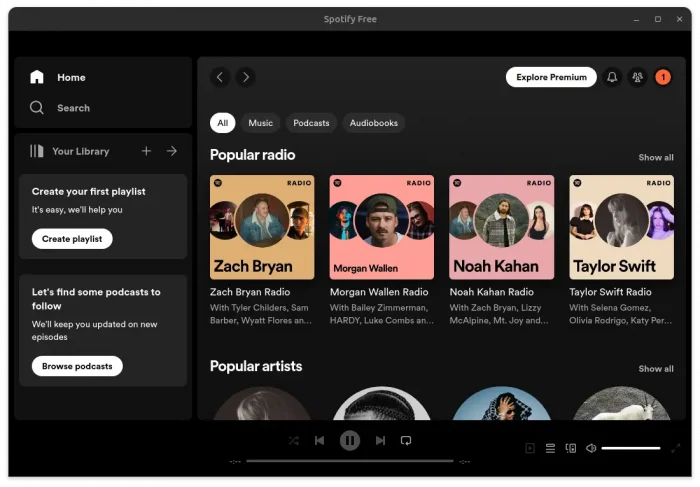Click the plus icon next to Your Library
This screenshot has height=487, width=700.
tap(146, 151)
